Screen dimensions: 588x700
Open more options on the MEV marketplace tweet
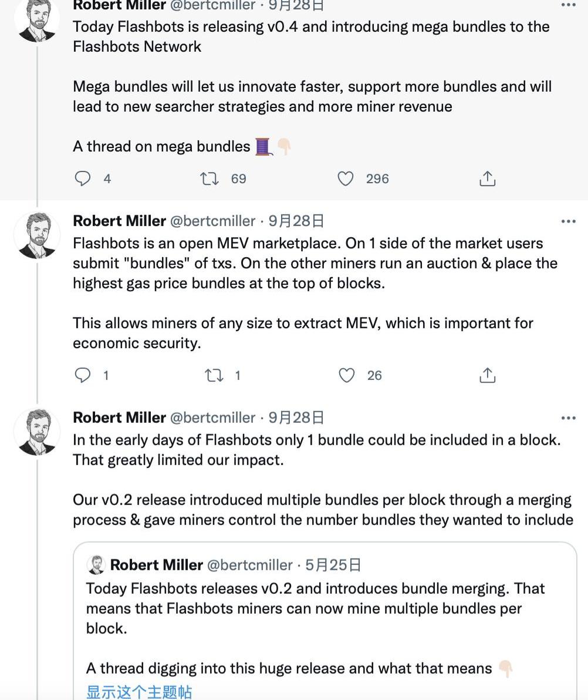pyautogui.click(x=568, y=221)
